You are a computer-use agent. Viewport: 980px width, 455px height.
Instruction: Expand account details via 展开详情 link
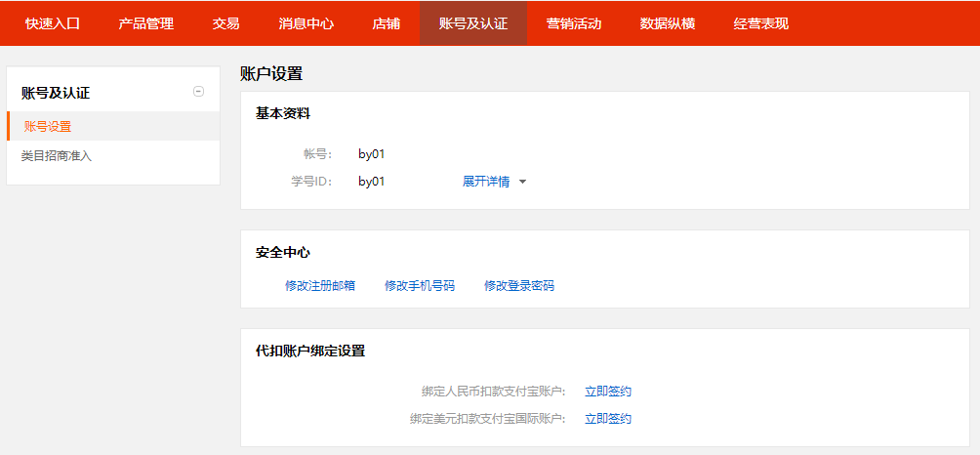[486, 182]
